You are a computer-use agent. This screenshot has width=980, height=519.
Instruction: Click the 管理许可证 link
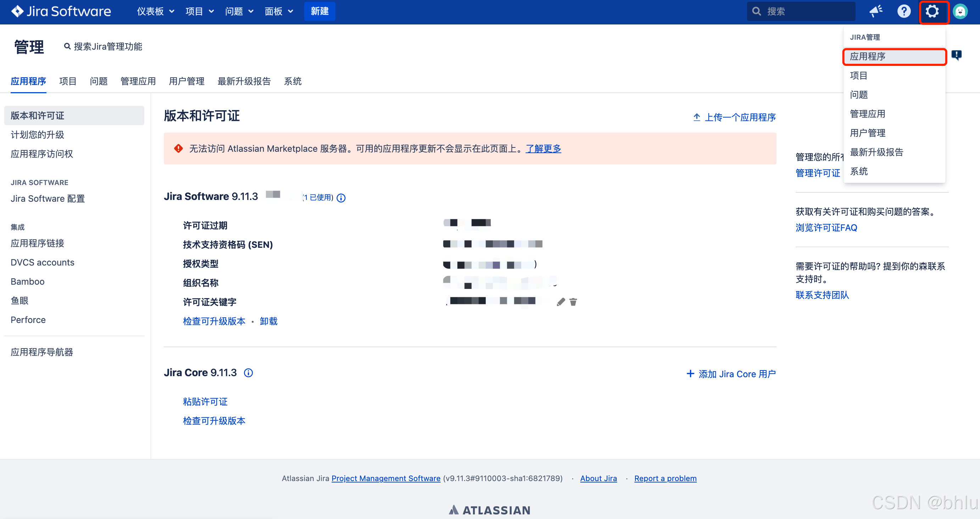818,173
